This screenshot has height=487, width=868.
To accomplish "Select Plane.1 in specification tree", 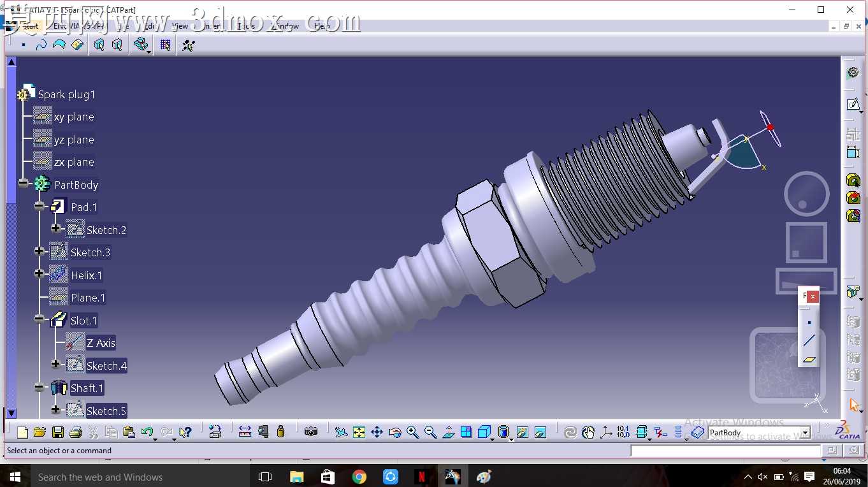I will (88, 298).
